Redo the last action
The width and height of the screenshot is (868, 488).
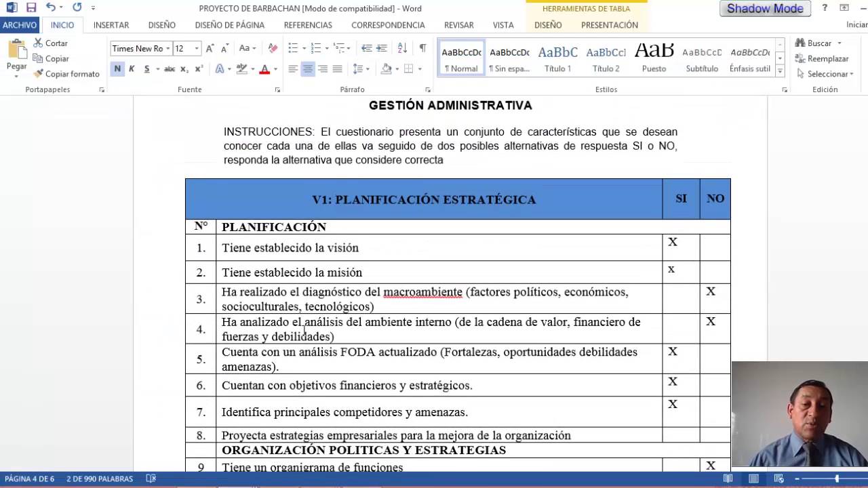pos(77,8)
